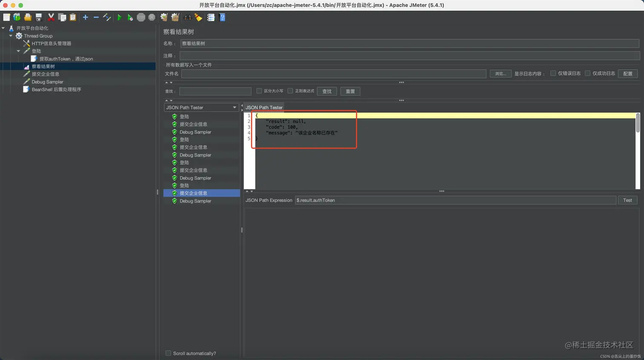644x360 pixels.
Task: Open the Function Helper list icon
Action: (211, 17)
